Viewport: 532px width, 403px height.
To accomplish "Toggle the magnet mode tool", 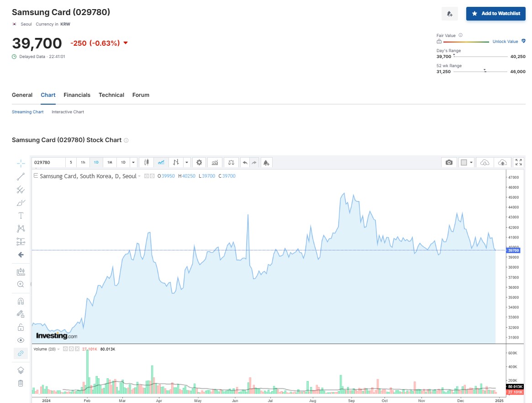I will pyautogui.click(x=21, y=301).
